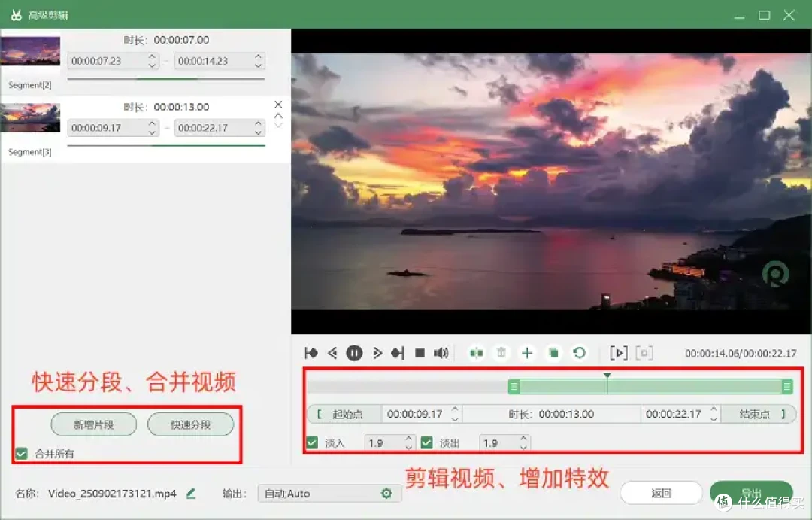Remove Segment[3] with the X icon

point(278,104)
